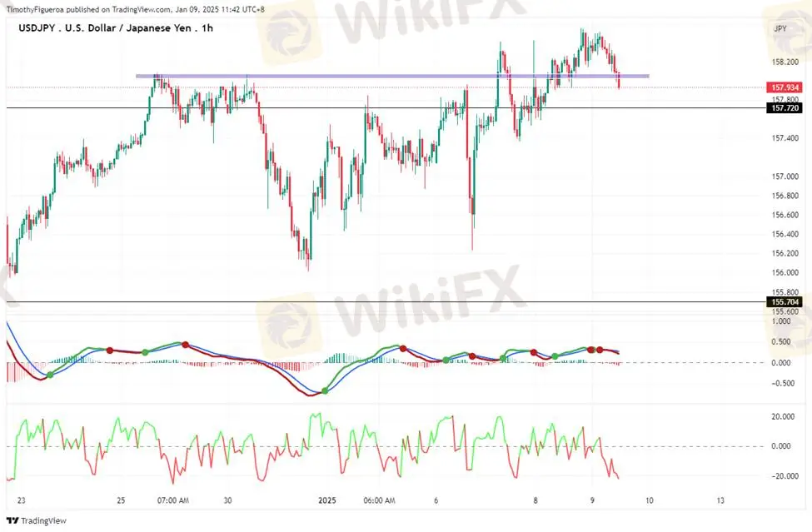
Task: Click the 2025 year label on time axis
Action: (326, 500)
